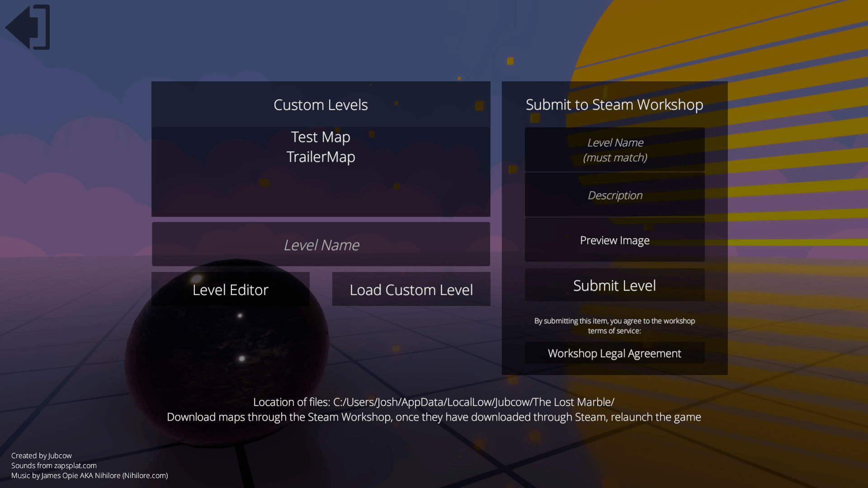868x488 pixels.
Task: Click into the Description input field
Action: click(614, 195)
